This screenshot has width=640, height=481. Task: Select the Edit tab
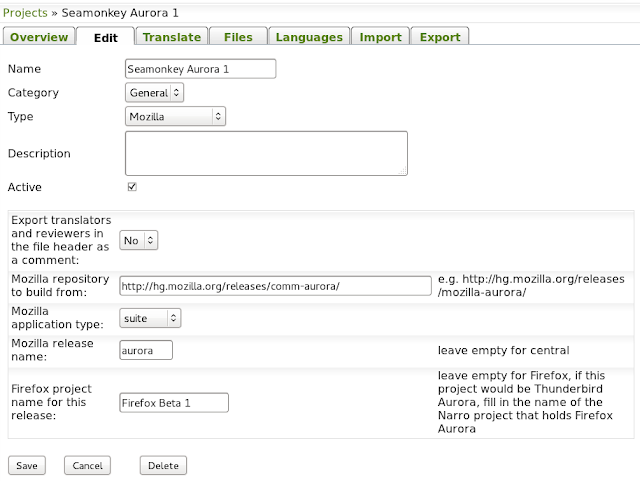pyautogui.click(x=106, y=38)
